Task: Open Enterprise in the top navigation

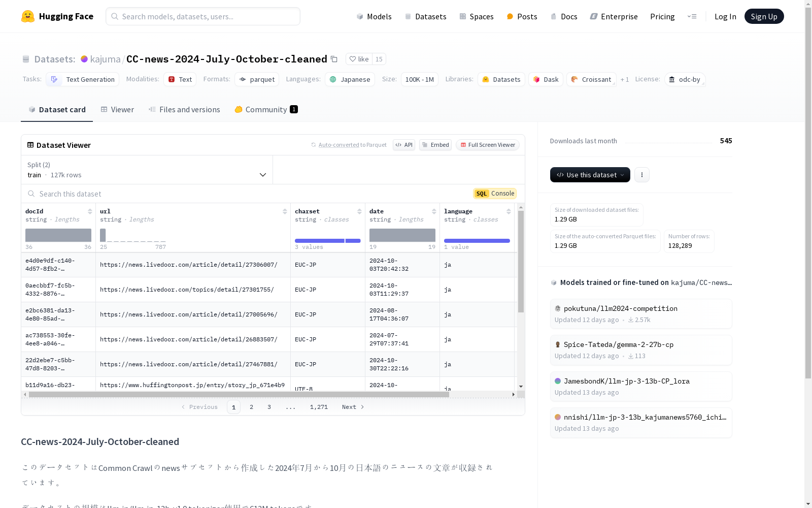Action: (x=614, y=16)
